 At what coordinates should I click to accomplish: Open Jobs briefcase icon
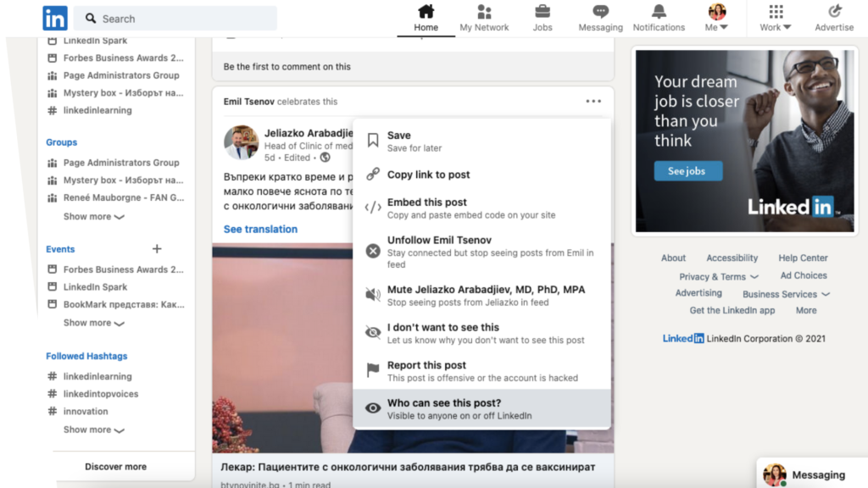point(542,12)
